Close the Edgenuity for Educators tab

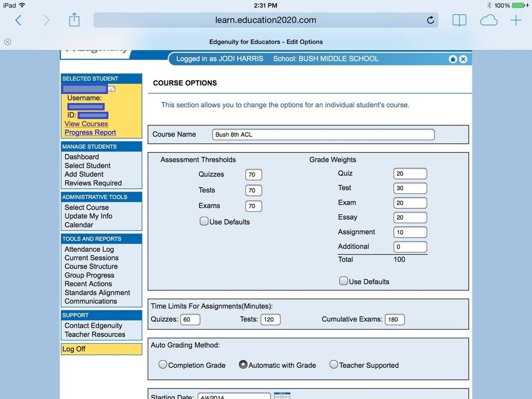8,42
